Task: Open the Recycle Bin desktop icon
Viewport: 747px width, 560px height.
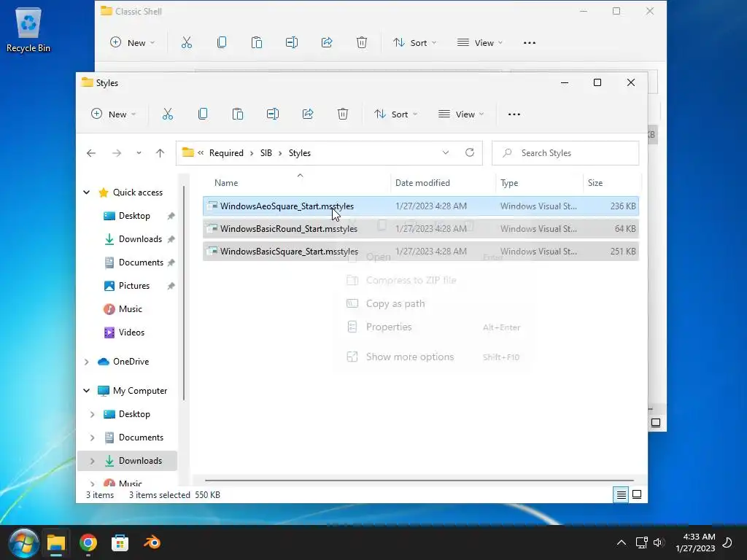Action: pos(28,30)
